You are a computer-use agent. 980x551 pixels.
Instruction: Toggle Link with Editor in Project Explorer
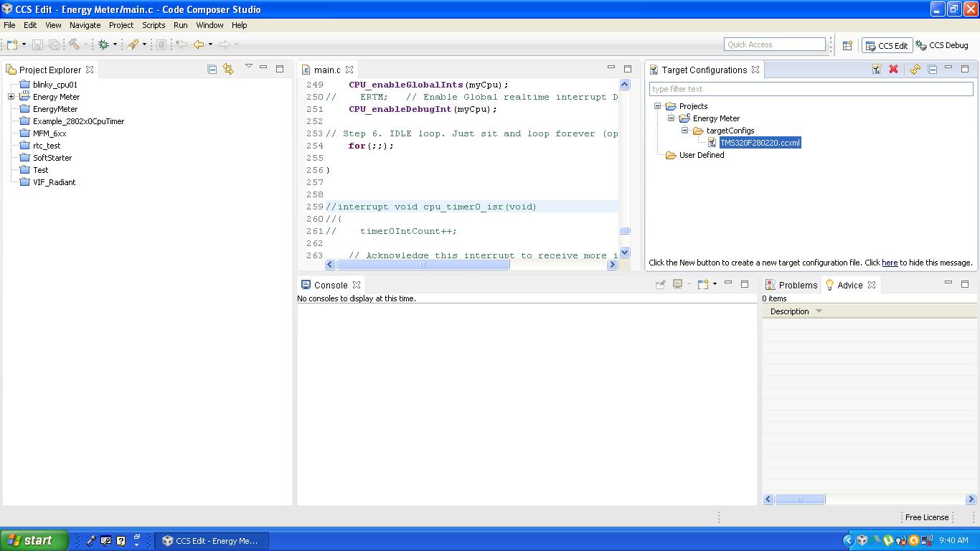228,69
